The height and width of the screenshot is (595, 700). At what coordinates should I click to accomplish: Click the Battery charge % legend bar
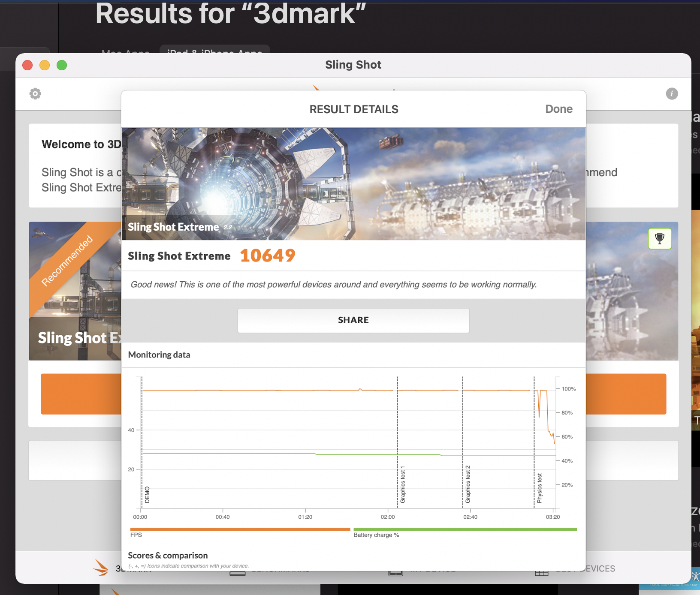(465, 529)
